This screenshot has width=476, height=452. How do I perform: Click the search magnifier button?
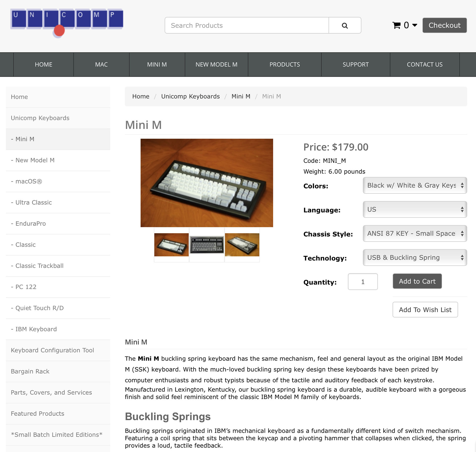pyautogui.click(x=345, y=25)
